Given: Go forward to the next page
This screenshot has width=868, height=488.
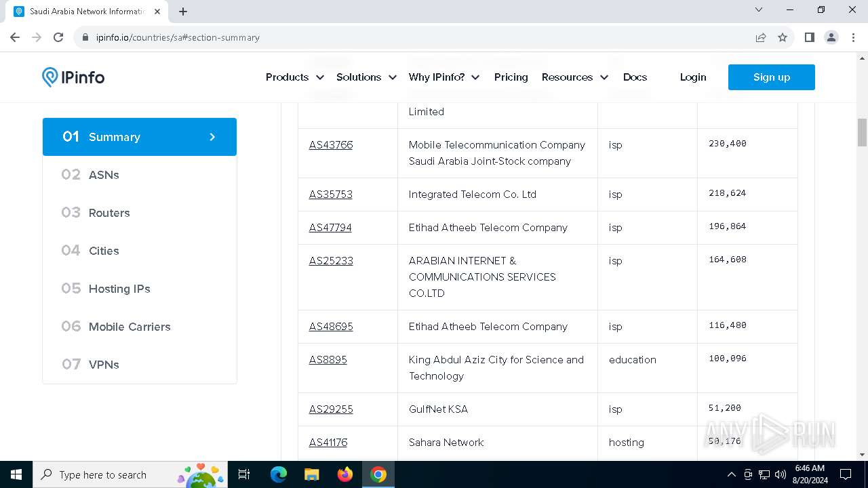Looking at the screenshot, I should tap(37, 37).
